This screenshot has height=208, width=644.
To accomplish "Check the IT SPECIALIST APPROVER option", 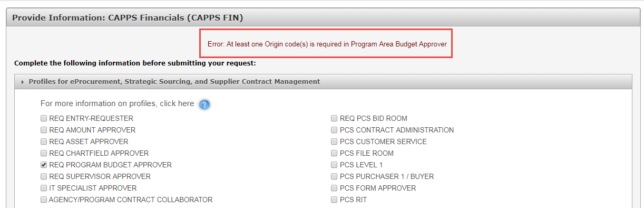I will pos(44,188).
